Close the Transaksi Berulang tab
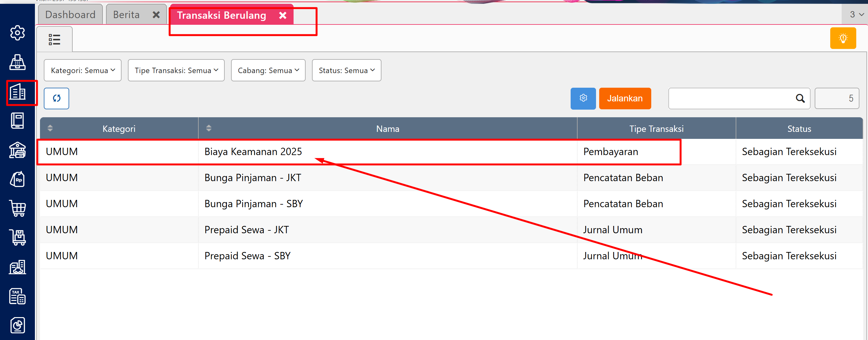The height and width of the screenshot is (340, 868). [283, 16]
